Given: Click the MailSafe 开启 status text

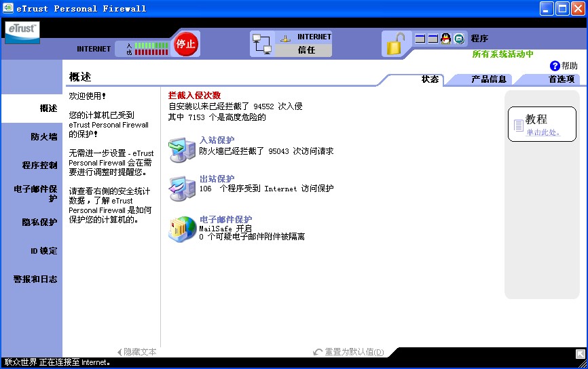Looking at the screenshot, I should [x=225, y=228].
